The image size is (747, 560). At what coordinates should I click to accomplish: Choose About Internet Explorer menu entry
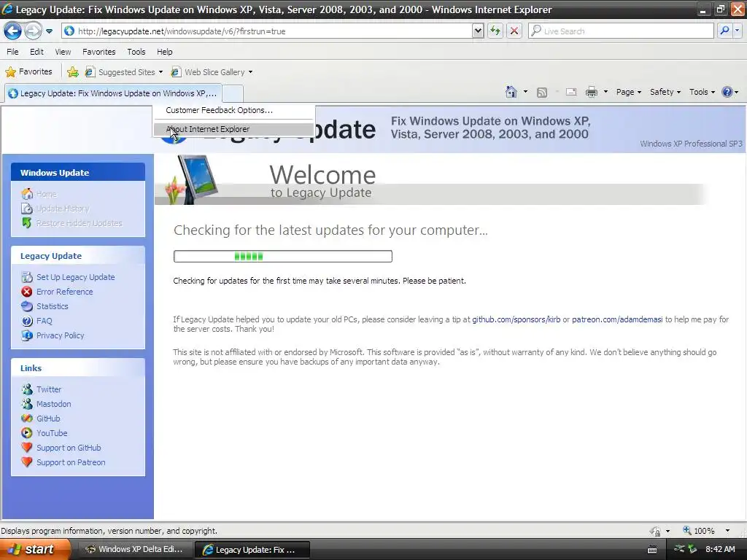(x=233, y=129)
